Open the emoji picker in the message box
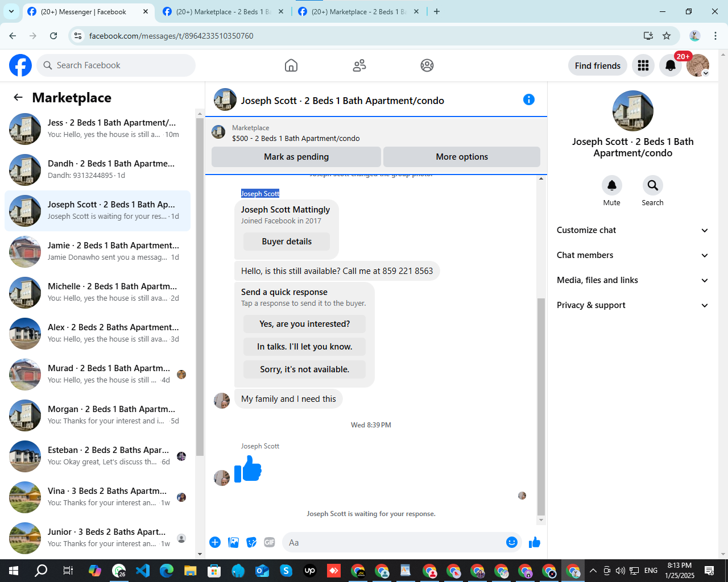728x582 pixels. click(512, 542)
